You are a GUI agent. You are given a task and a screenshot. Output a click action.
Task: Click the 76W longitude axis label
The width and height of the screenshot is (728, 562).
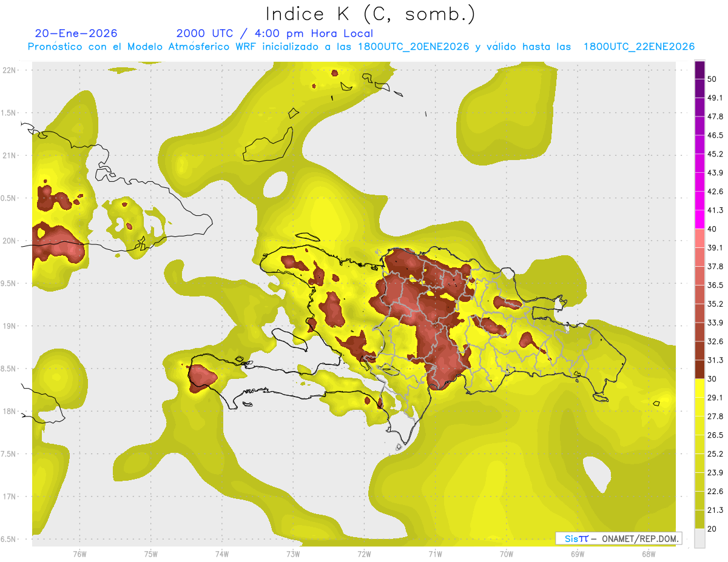tap(79, 554)
